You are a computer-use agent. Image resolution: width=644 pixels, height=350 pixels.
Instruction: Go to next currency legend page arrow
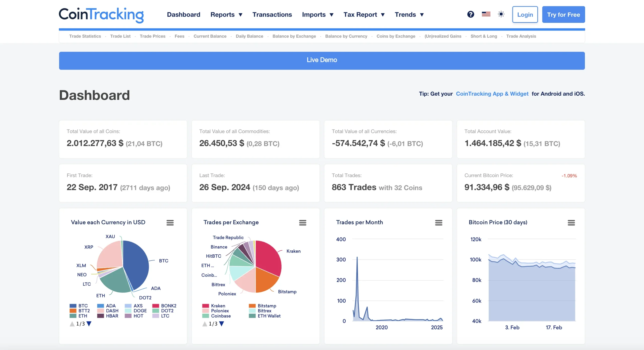(x=89, y=324)
